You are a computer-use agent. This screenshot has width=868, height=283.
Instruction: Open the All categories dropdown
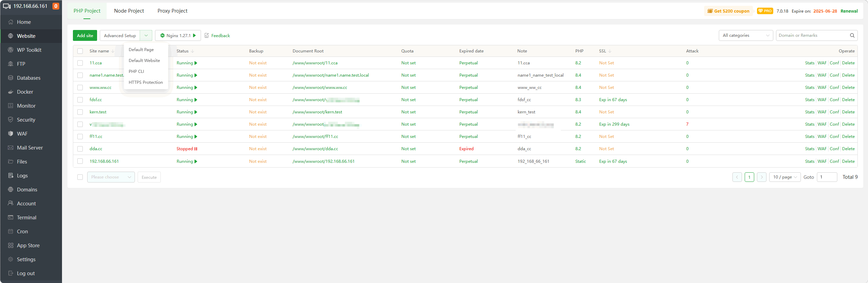tap(745, 35)
